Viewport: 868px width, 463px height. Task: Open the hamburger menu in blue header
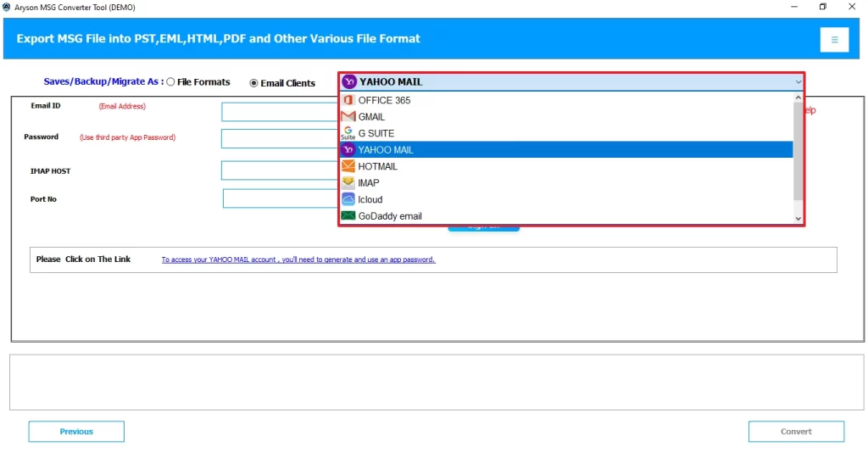coord(834,40)
